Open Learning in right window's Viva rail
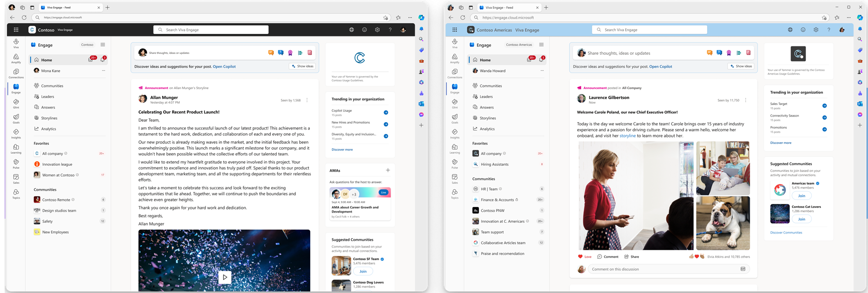Viewport: 868px width, 293px height. coord(454,149)
